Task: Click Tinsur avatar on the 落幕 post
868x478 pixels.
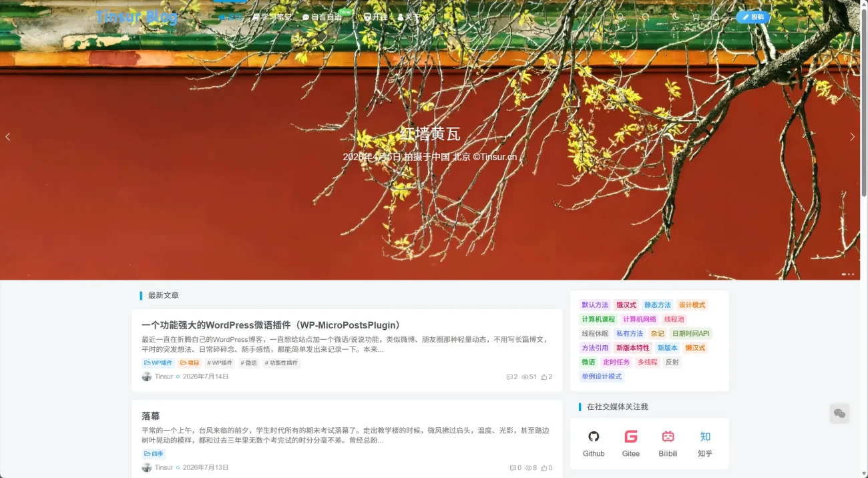Action: pyautogui.click(x=147, y=467)
